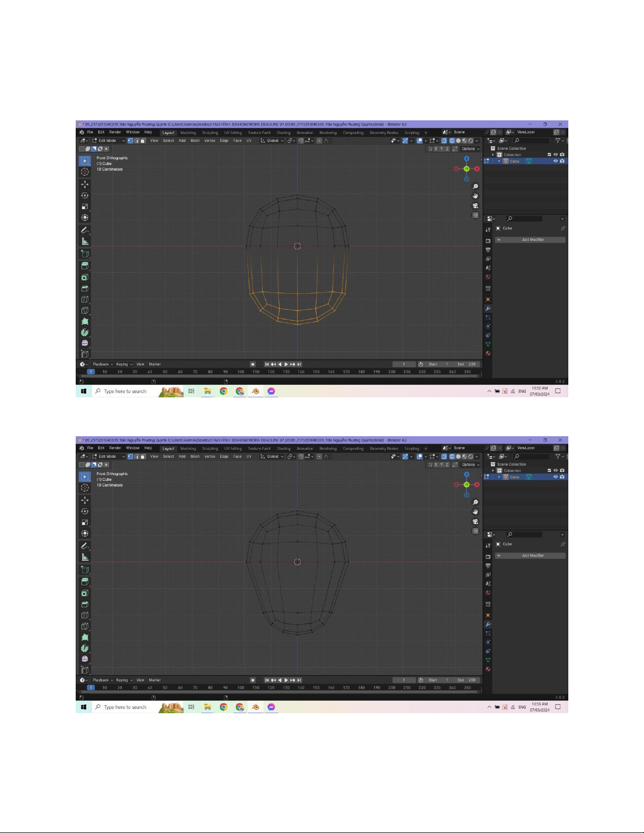The height and width of the screenshot is (833, 644).
Task: Click the zoom magnifier icon in the top viewport
Action: pyautogui.click(x=475, y=187)
